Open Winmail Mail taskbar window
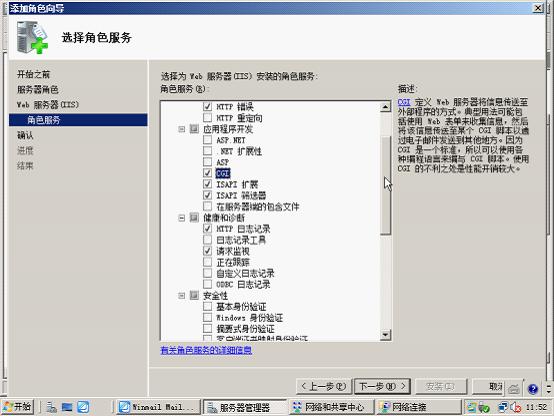This screenshot has height=416, width=554. [158, 407]
